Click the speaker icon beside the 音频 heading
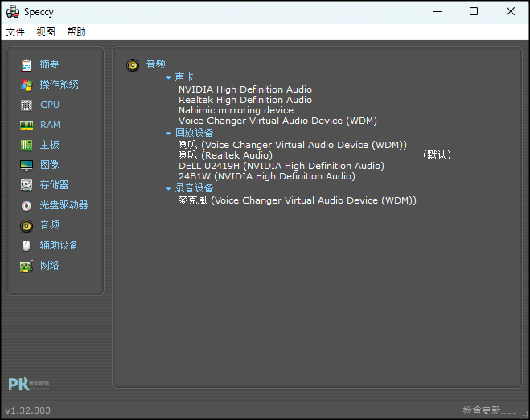The height and width of the screenshot is (420, 530). 133,65
